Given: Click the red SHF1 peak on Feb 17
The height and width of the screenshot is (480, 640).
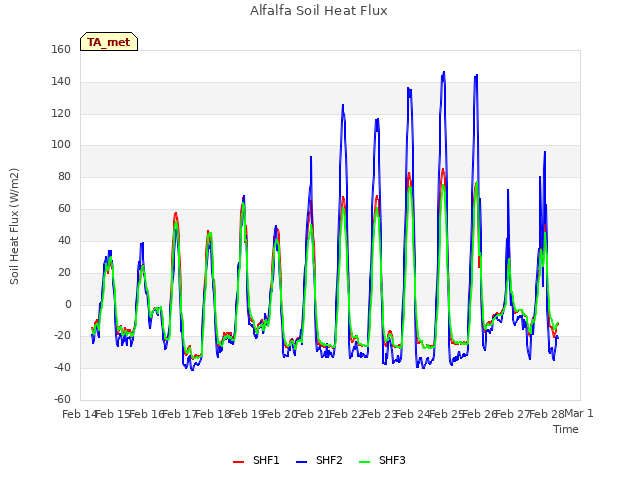Looking at the screenshot, I should (x=176, y=213).
